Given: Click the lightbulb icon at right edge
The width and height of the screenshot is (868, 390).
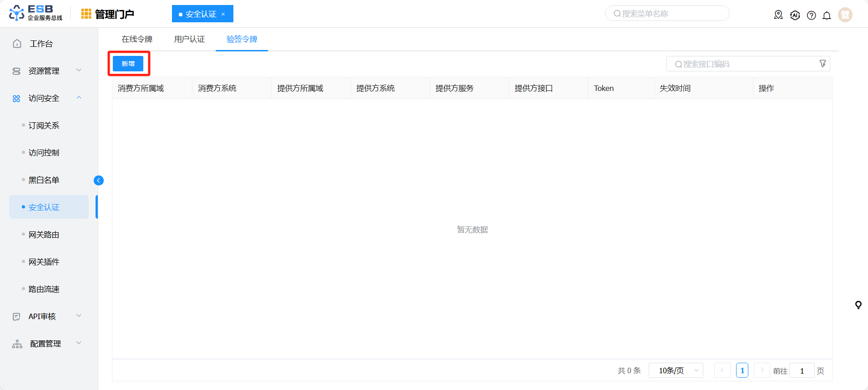Looking at the screenshot, I should (x=858, y=305).
